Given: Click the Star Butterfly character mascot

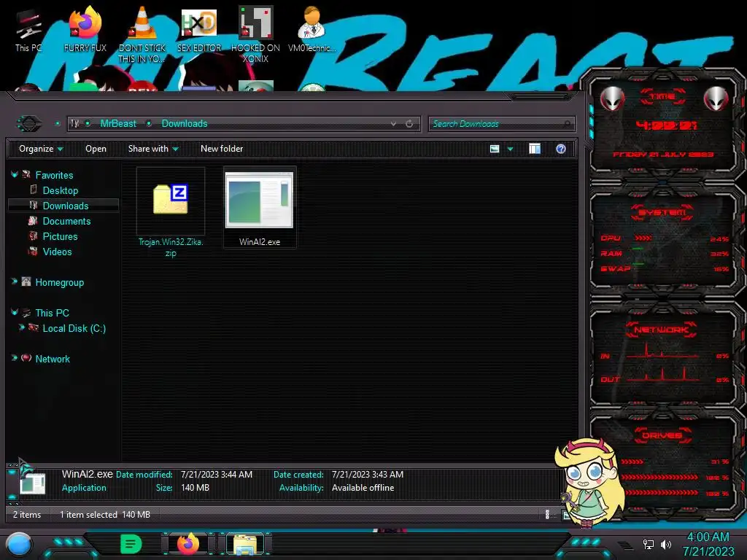Looking at the screenshot, I should tap(589, 483).
